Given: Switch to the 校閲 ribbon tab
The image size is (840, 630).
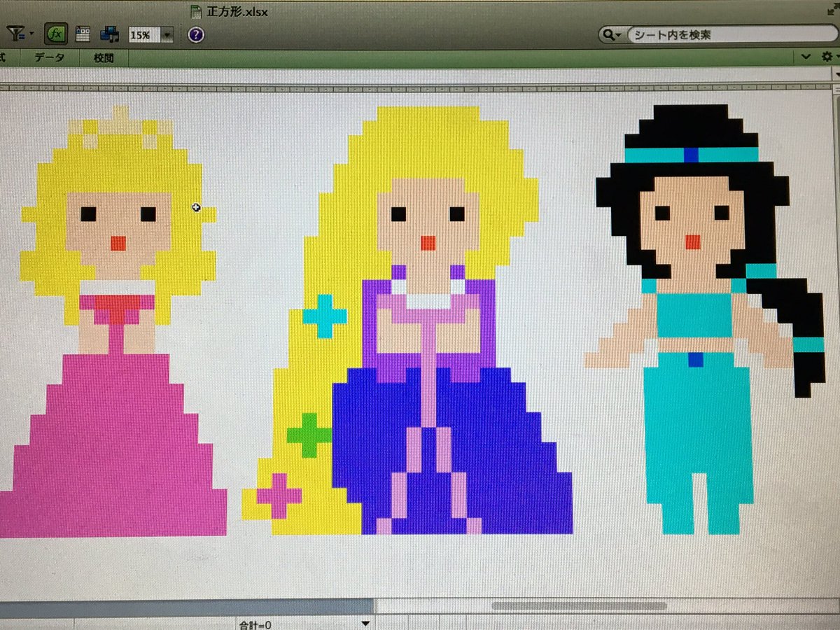Looking at the screenshot, I should coord(104,58).
